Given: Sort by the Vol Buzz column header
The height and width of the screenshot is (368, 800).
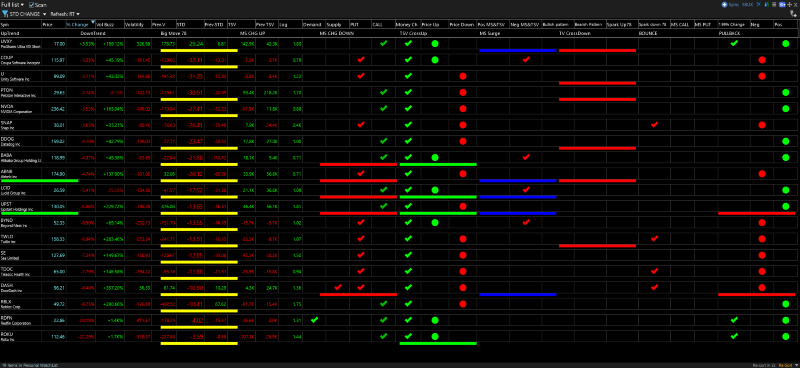Looking at the screenshot, I should (109, 24).
